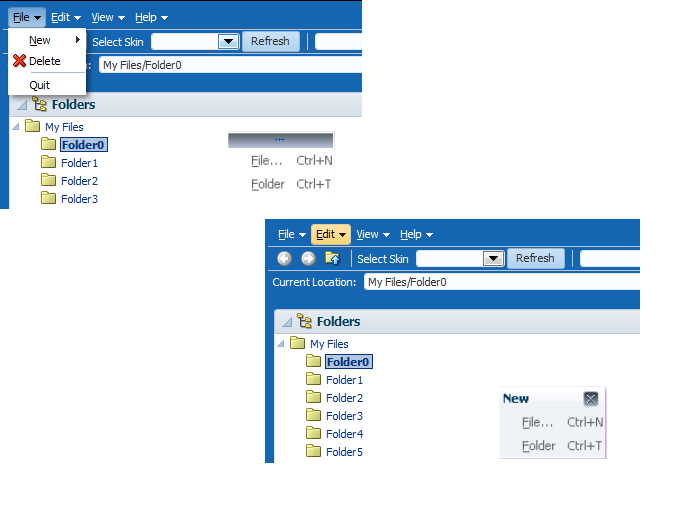The image size is (677, 506).
Task: Click Refresh button in top window
Action: [x=270, y=41]
